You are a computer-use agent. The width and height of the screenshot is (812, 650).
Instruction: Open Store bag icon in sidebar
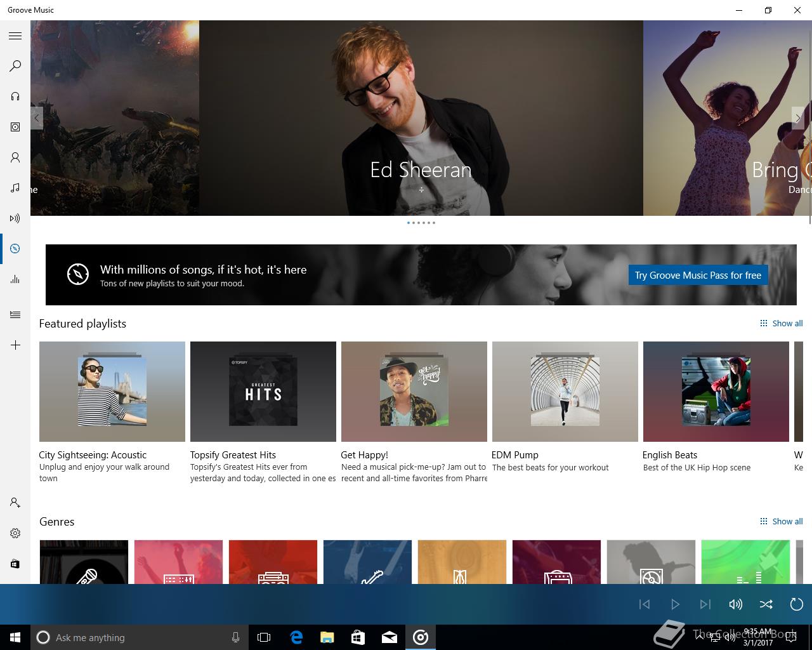[15, 564]
